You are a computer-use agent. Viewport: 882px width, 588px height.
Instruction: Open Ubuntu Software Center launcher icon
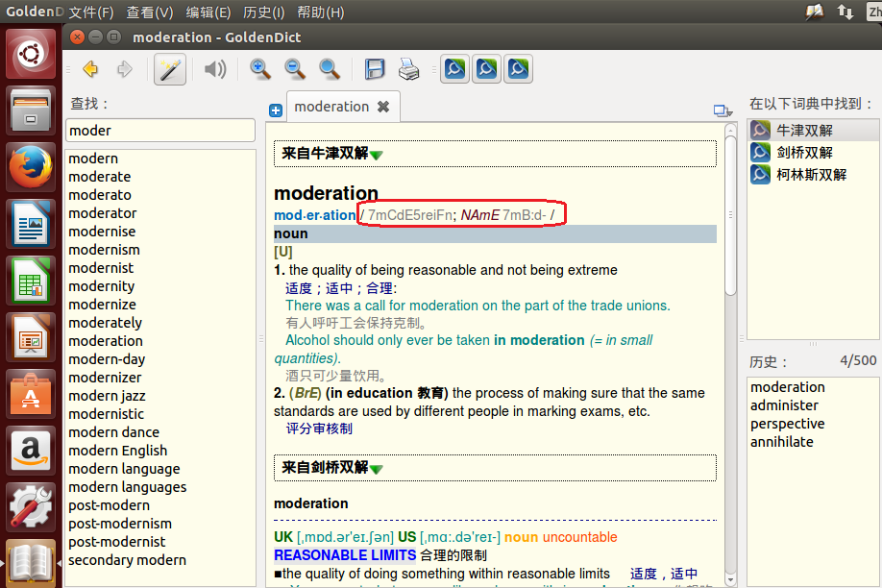tap(31, 394)
